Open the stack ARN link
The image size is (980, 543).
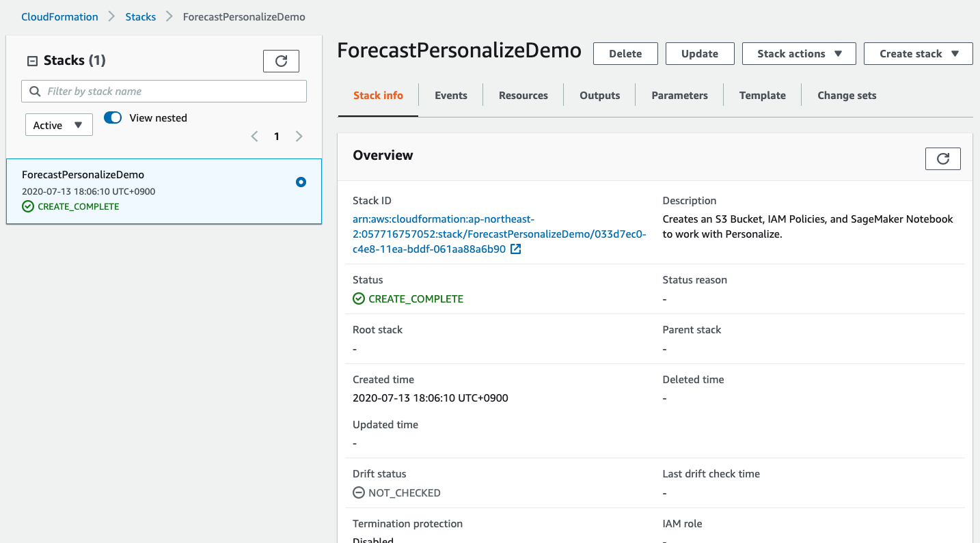tap(499, 234)
